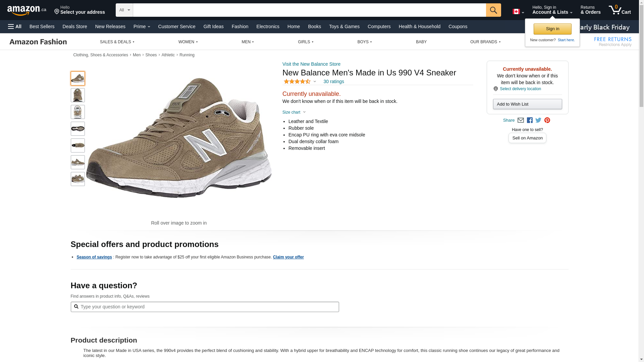Viewport: 644px width, 362px height.
Task: Click the magnifying glass search button
Action: point(493,10)
